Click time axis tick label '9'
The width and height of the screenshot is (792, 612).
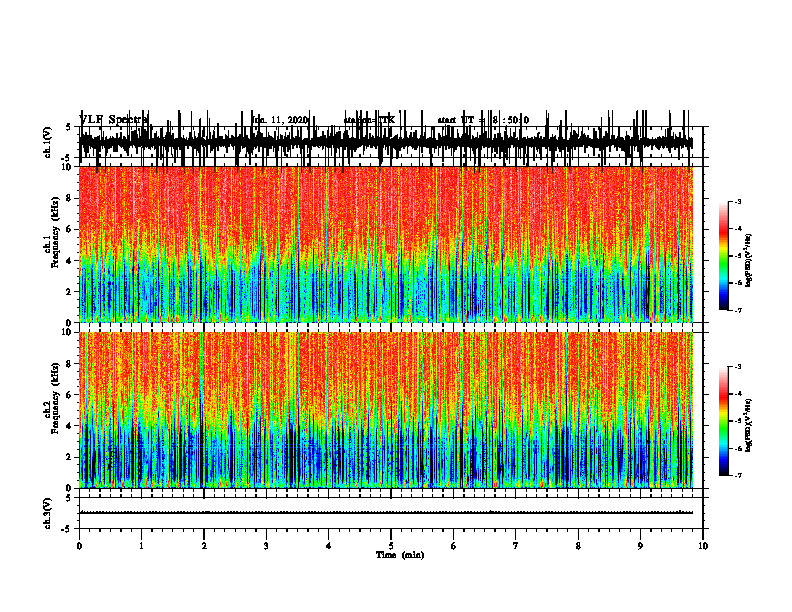pyautogui.click(x=640, y=546)
